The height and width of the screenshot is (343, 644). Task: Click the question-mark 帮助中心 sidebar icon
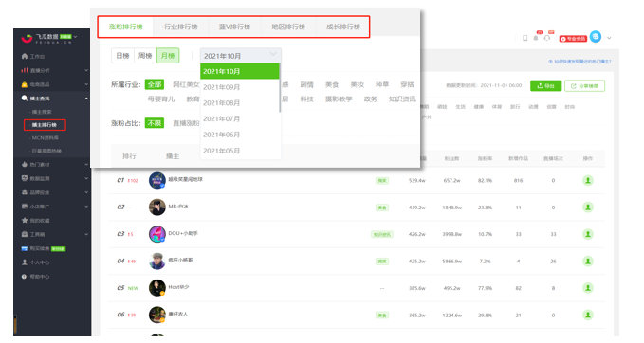click(x=25, y=277)
